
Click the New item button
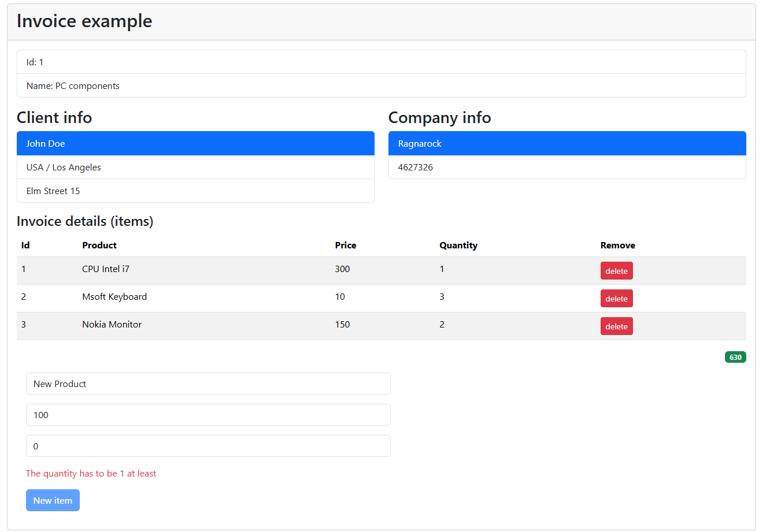[x=53, y=500]
